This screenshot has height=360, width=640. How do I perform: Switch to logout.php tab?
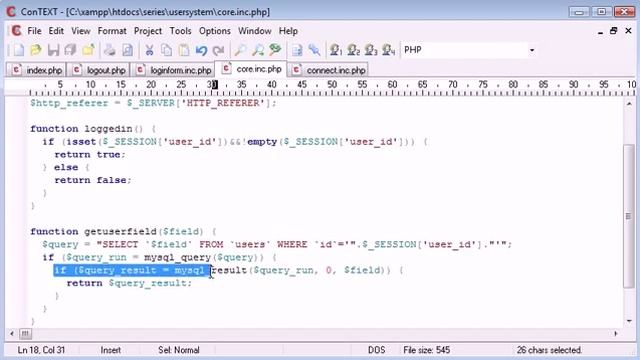98,70
